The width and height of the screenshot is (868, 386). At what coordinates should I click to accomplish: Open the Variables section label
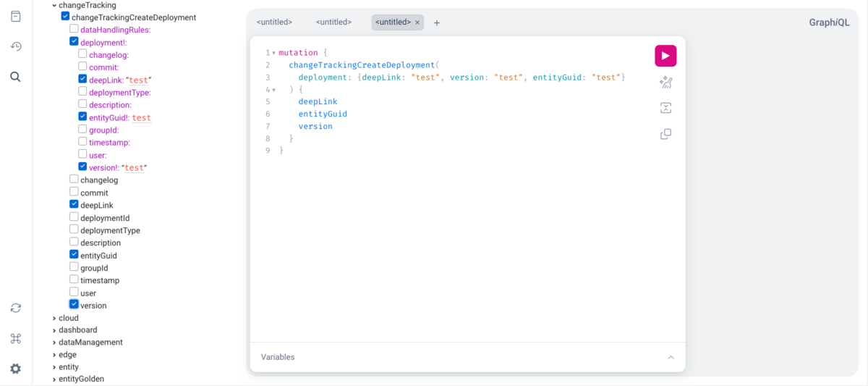(278, 357)
